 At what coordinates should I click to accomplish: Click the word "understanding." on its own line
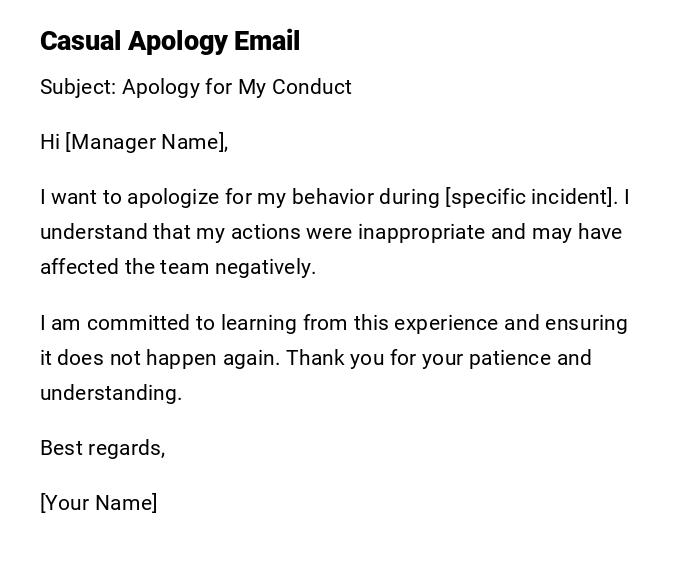[x=111, y=393]
